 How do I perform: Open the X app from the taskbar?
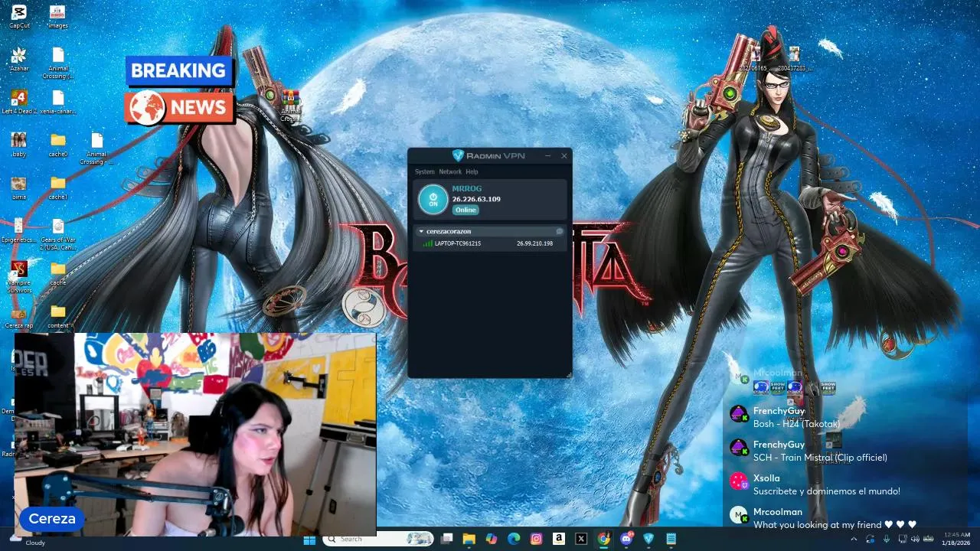(581, 540)
